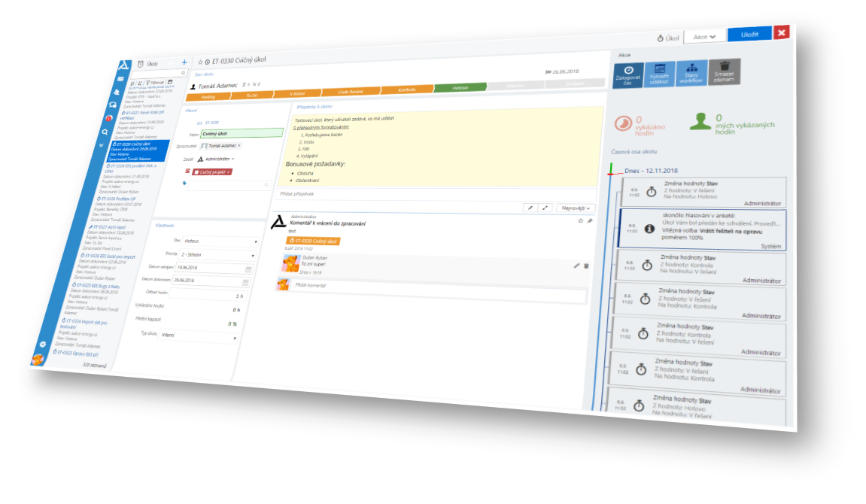Select the To Do workflow stage

coord(252,95)
